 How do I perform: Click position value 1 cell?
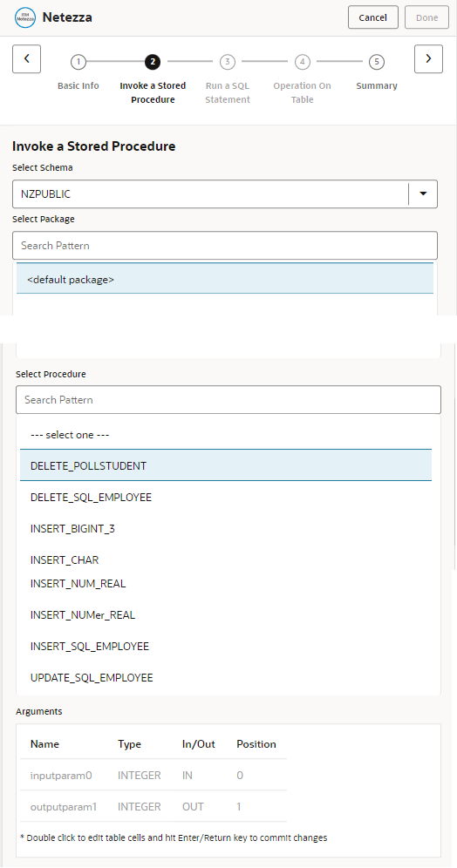[239, 806]
